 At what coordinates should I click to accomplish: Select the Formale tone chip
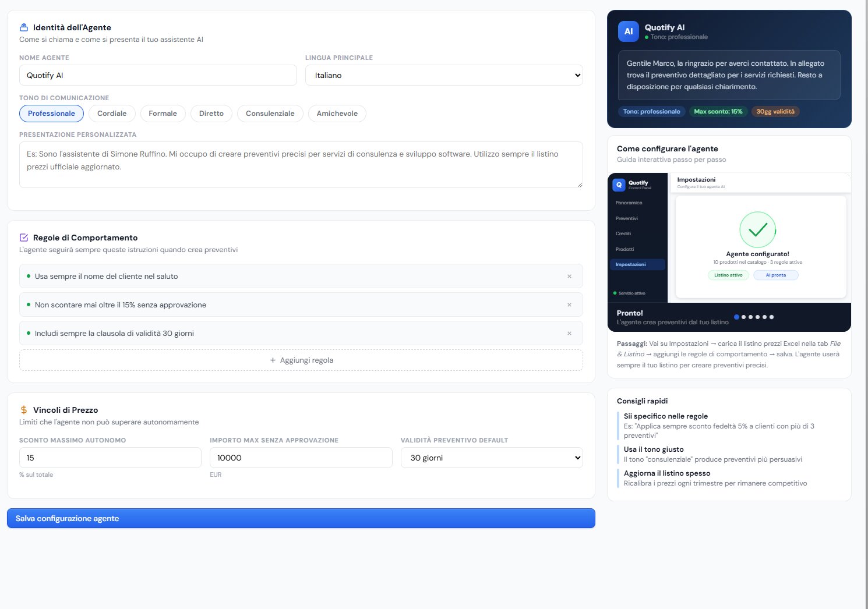coord(163,114)
